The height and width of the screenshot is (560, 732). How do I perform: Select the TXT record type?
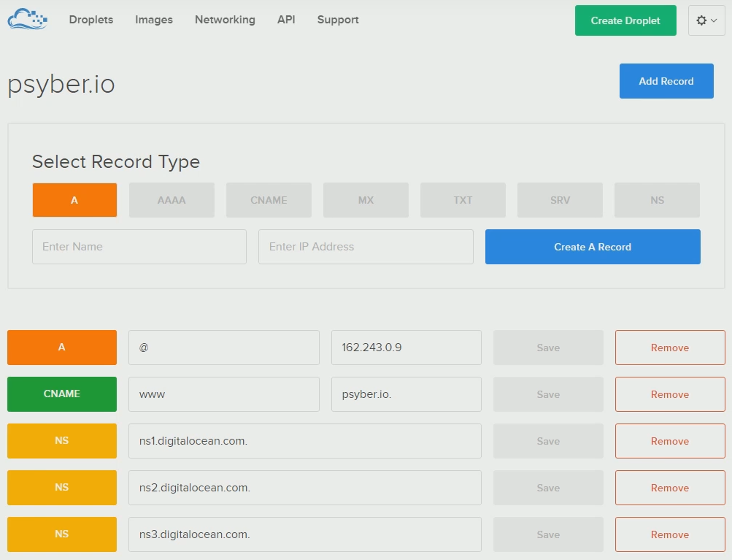[463, 200]
